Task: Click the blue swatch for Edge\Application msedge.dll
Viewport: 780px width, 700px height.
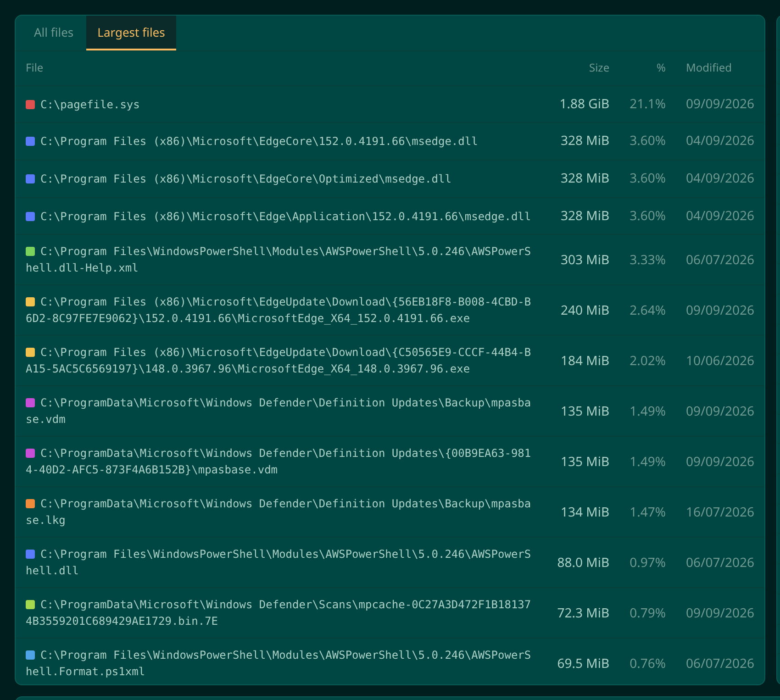Action: point(30,217)
